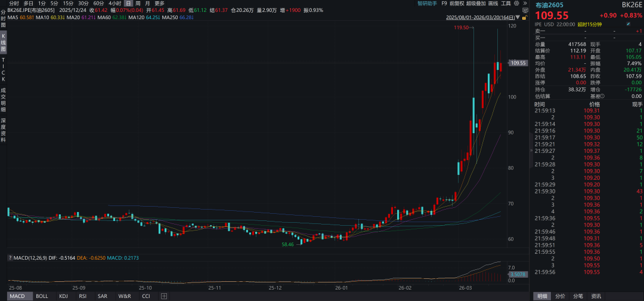Image resolution: width=644 pixels, height=301 pixels.
Task: Open the 智研助手 assistant link
Action: tap(427, 3)
